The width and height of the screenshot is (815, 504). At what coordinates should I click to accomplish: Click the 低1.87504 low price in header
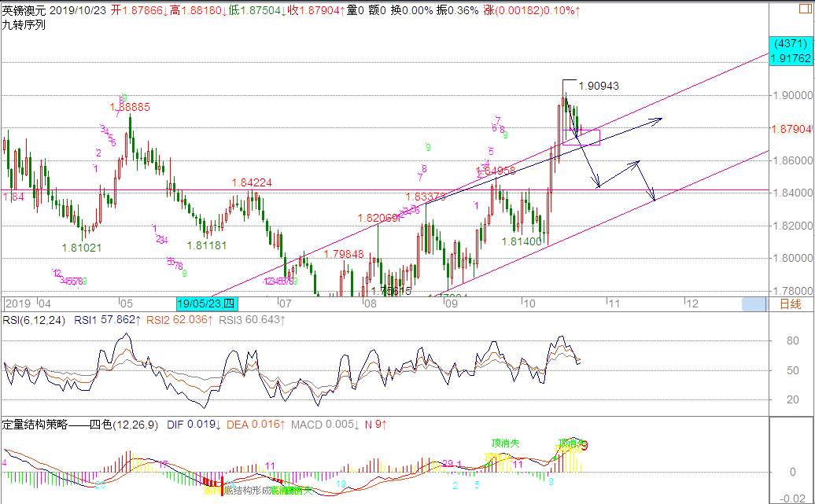point(258,10)
